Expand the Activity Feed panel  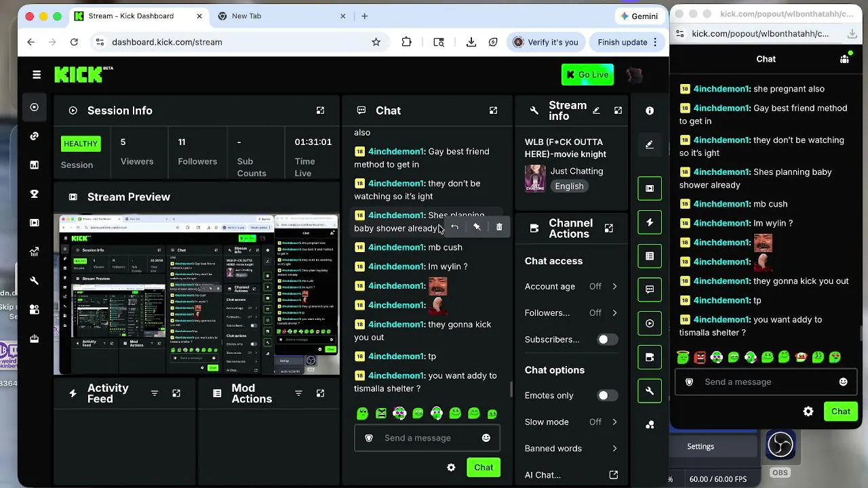point(176,394)
